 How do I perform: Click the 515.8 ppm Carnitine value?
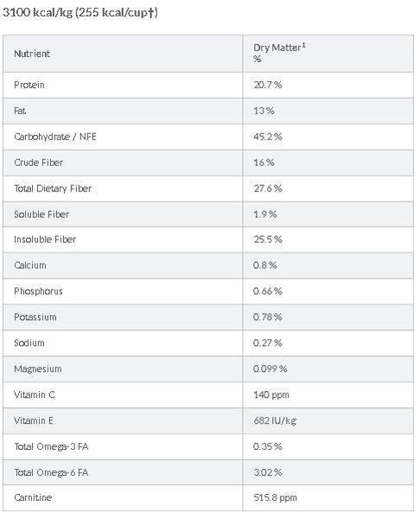tap(275, 497)
